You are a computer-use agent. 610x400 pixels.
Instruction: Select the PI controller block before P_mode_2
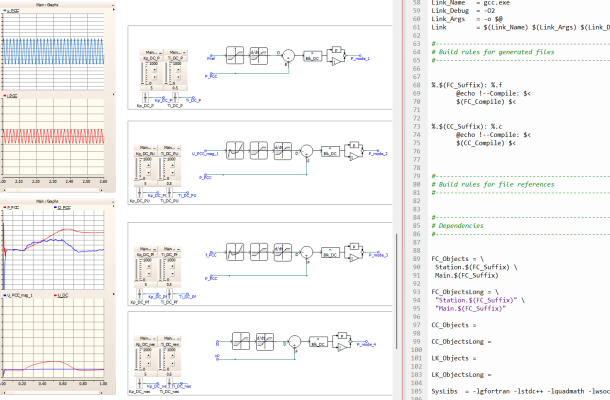pos(351,151)
